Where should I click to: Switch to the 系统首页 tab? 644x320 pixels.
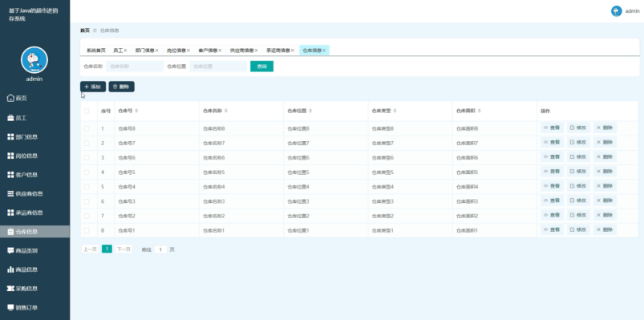point(95,51)
